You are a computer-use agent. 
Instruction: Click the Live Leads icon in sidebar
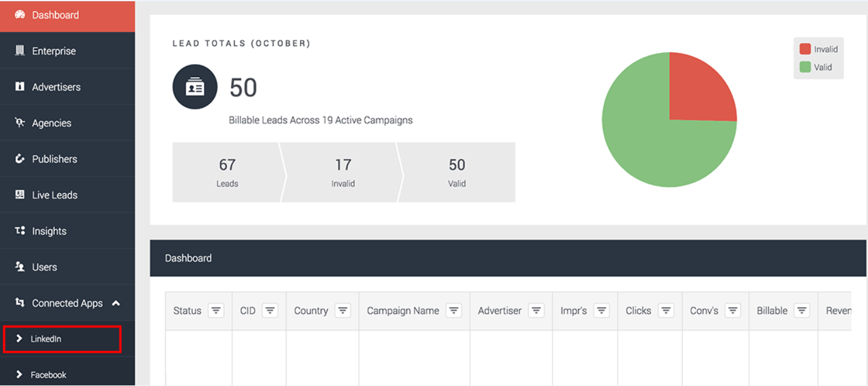pyautogui.click(x=20, y=195)
